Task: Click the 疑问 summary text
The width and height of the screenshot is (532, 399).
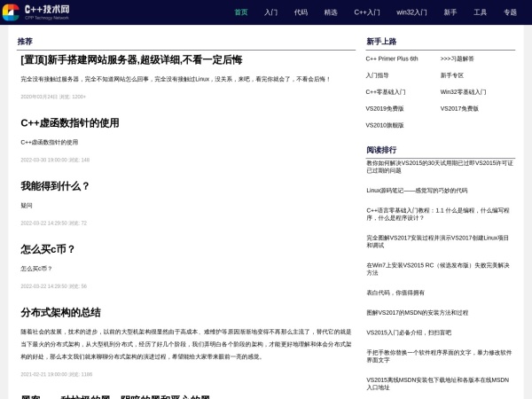Action: coord(27,206)
